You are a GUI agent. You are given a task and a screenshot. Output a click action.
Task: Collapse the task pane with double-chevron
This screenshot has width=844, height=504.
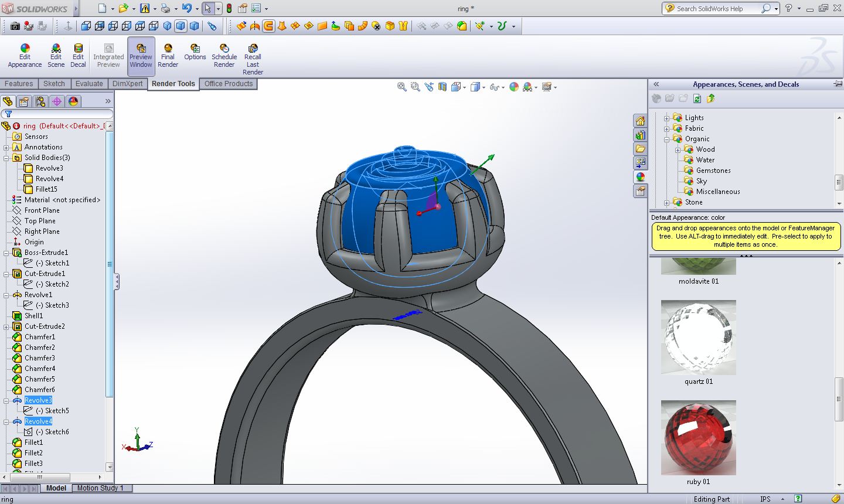click(x=656, y=84)
